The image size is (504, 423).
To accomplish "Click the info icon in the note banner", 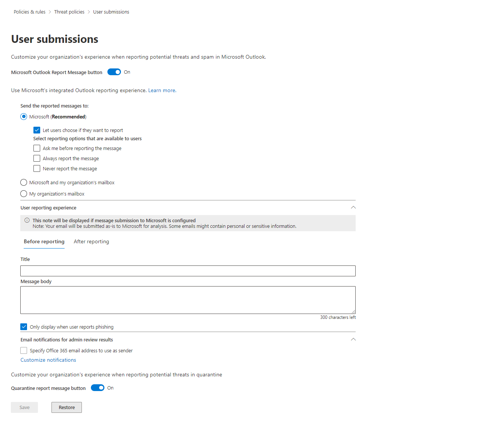I will pos(27,220).
